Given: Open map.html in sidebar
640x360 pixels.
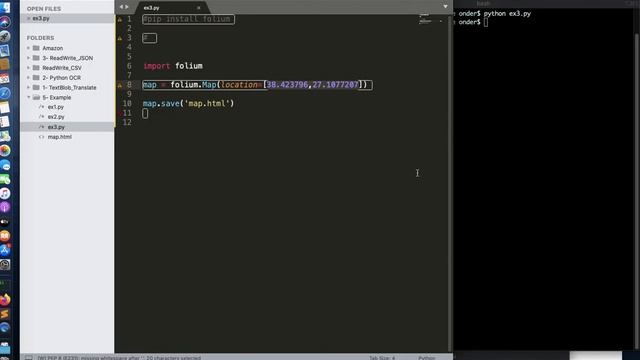Looking at the screenshot, I should pyautogui.click(x=60, y=137).
